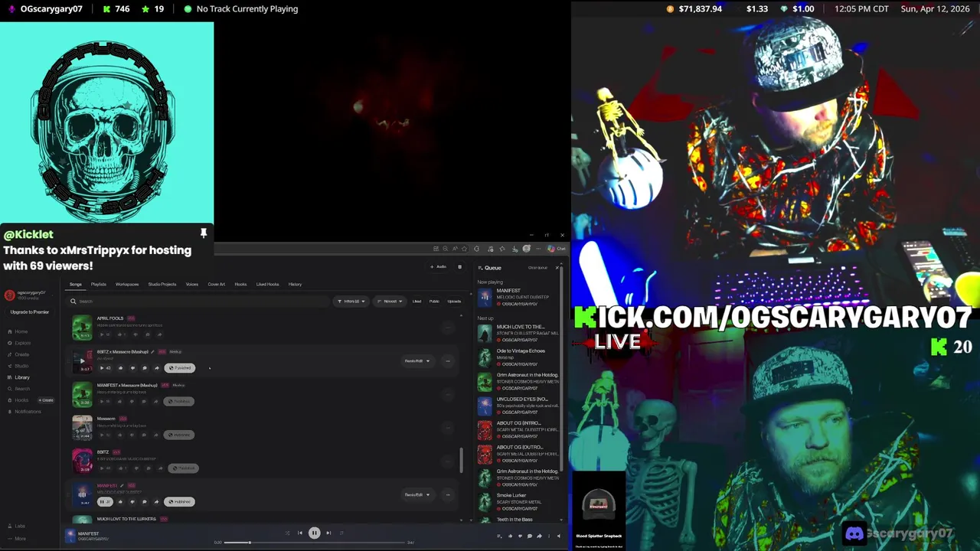Image resolution: width=980 pixels, height=551 pixels.
Task: Open comments on 8BITZ x Massacre row
Action: (x=145, y=368)
